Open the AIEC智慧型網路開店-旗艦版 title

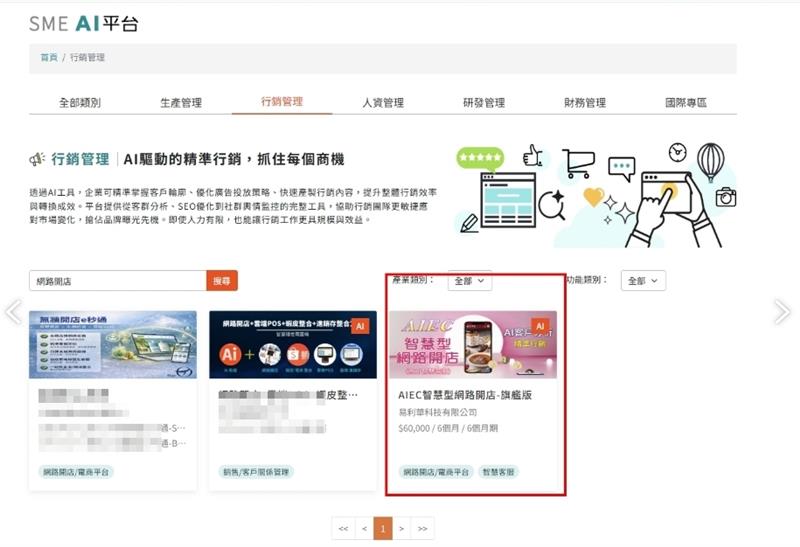(465, 395)
